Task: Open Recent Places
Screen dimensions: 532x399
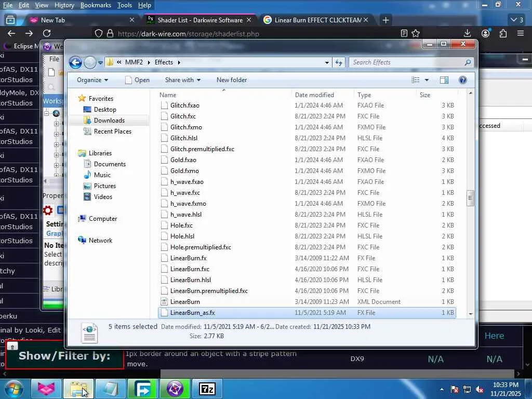Action: pos(112,131)
